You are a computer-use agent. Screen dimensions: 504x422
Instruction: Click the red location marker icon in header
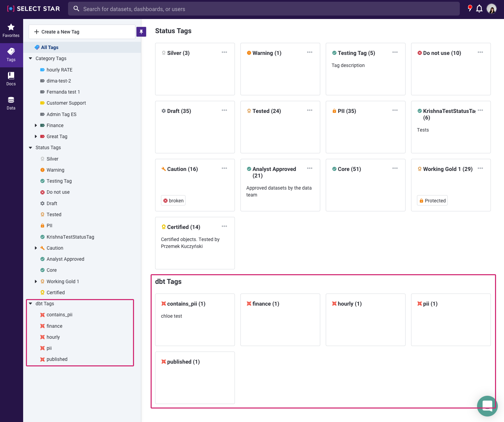tap(470, 8)
